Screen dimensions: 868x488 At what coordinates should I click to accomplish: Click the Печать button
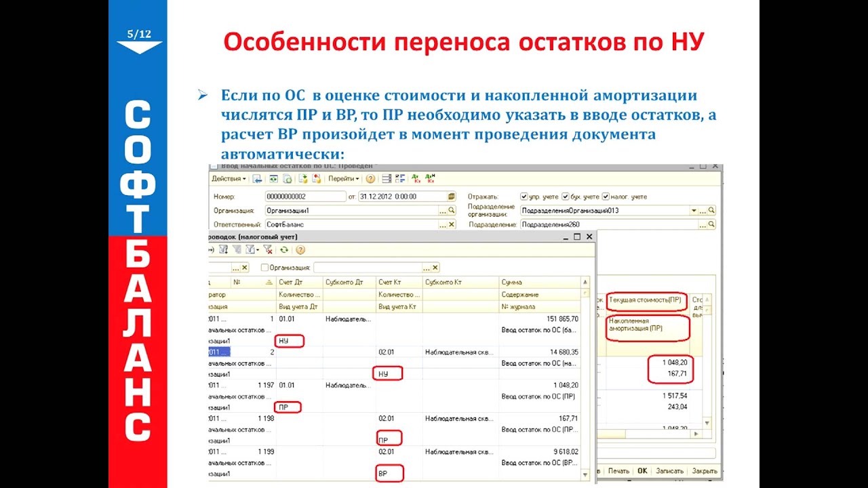(x=618, y=471)
